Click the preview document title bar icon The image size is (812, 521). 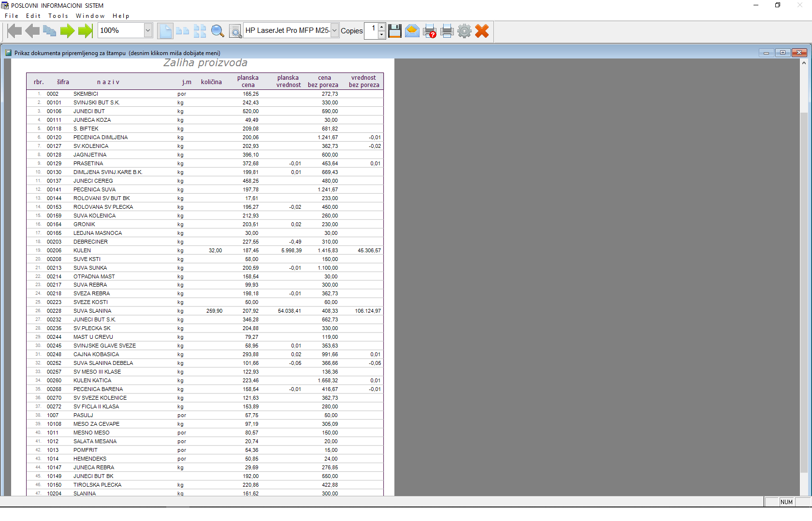pyautogui.click(x=8, y=53)
